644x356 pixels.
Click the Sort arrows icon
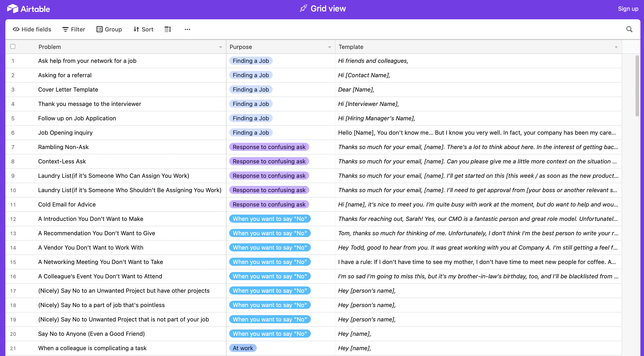coord(136,29)
